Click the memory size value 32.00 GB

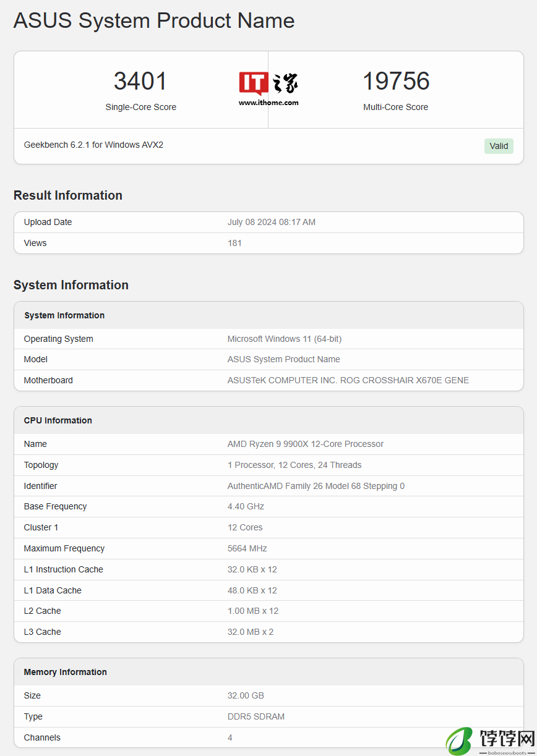pos(246,695)
